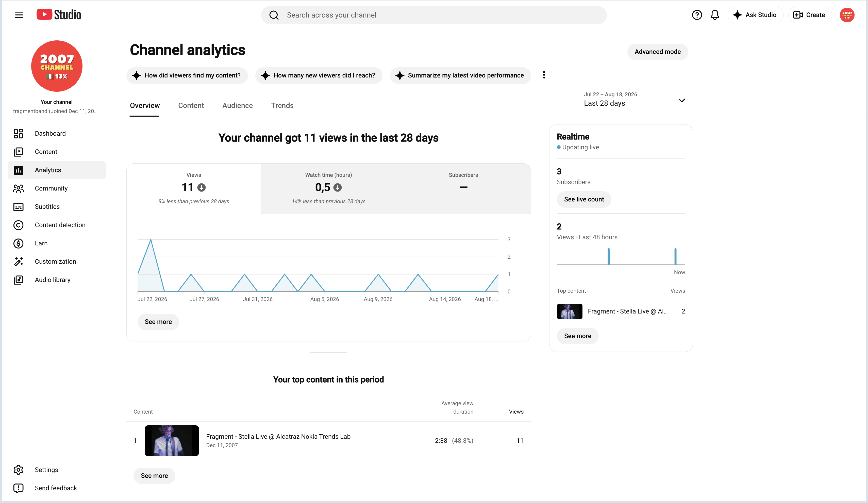Open the Realtime top content video thumbnail
Viewport: 868px width, 503px height.
pos(569,311)
